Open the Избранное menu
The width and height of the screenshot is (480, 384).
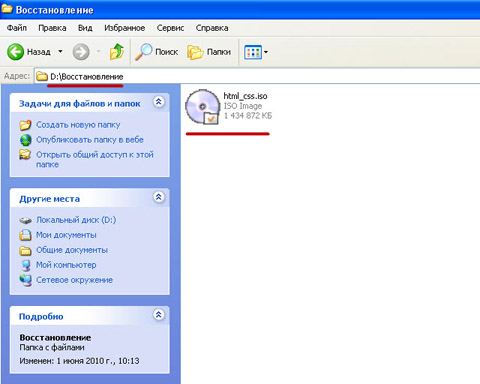[x=124, y=28]
